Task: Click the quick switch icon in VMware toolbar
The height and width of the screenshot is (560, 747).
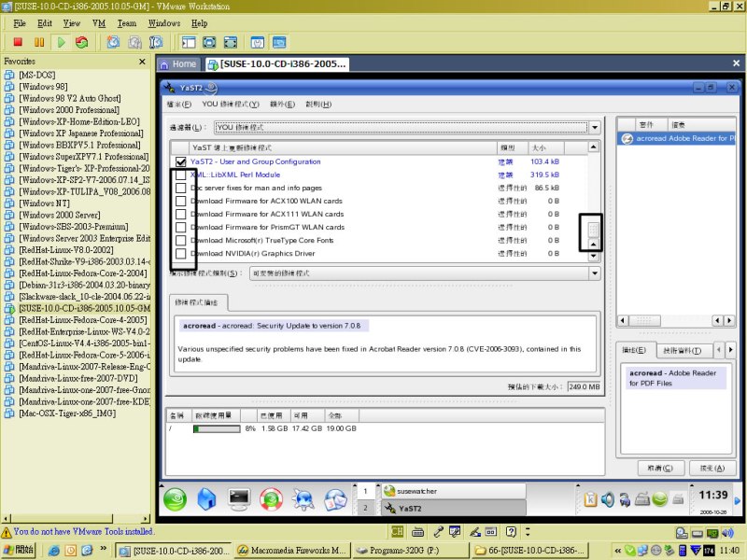Action: [231, 42]
